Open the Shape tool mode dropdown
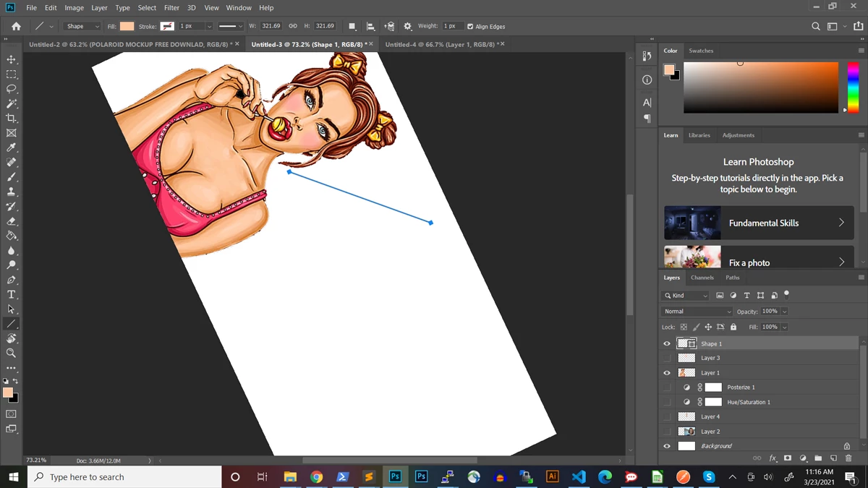 click(x=82, y=26)
